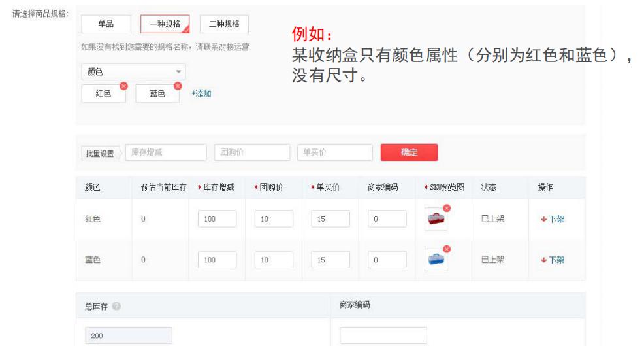Edit 团购价 field in 红色 row

(274, 219)
